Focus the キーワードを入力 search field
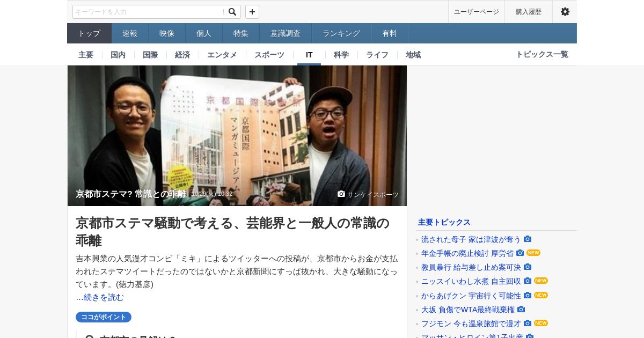 [x=149, y=12]
